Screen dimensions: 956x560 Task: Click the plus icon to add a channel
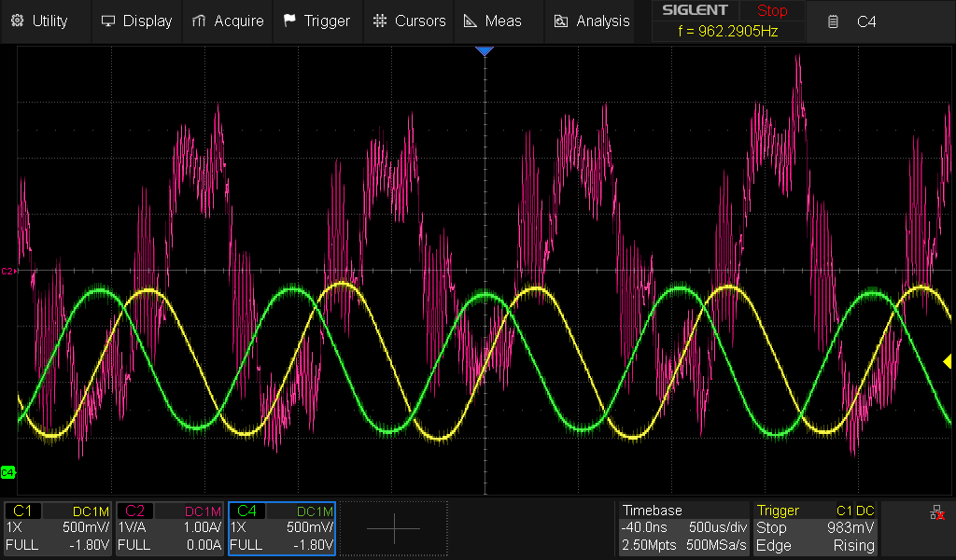tap(393, 528)
